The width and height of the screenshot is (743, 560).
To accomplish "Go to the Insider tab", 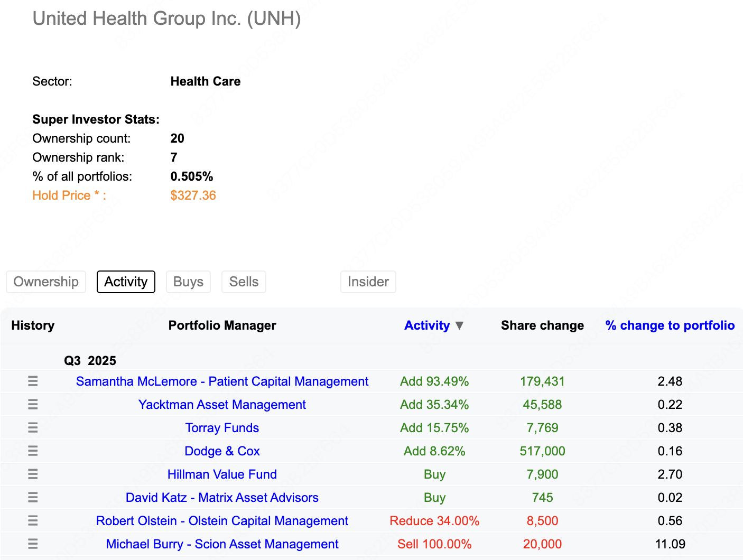I will [x=368, y=282].
